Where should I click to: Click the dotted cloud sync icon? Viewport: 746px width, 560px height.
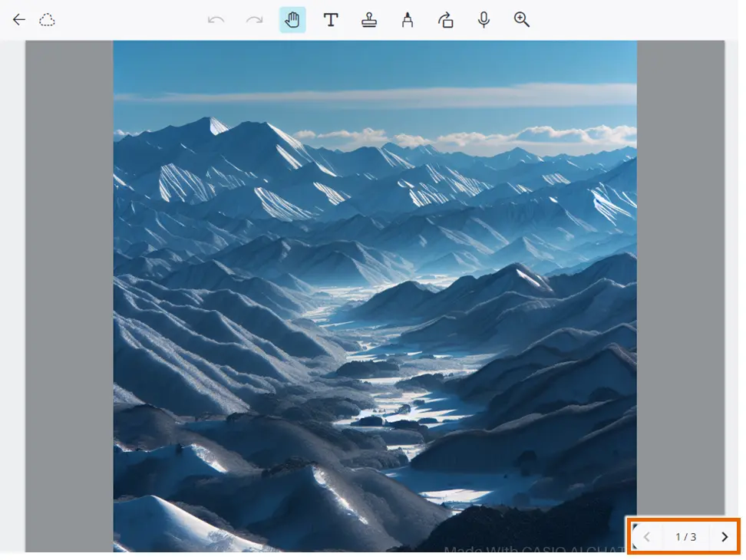[x=48, y=20]
